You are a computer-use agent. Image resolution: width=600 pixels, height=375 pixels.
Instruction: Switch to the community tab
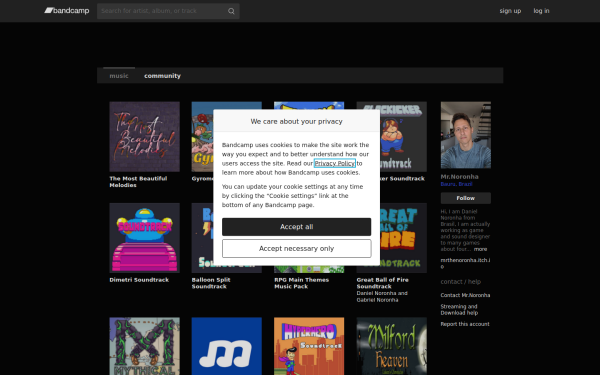162,76
